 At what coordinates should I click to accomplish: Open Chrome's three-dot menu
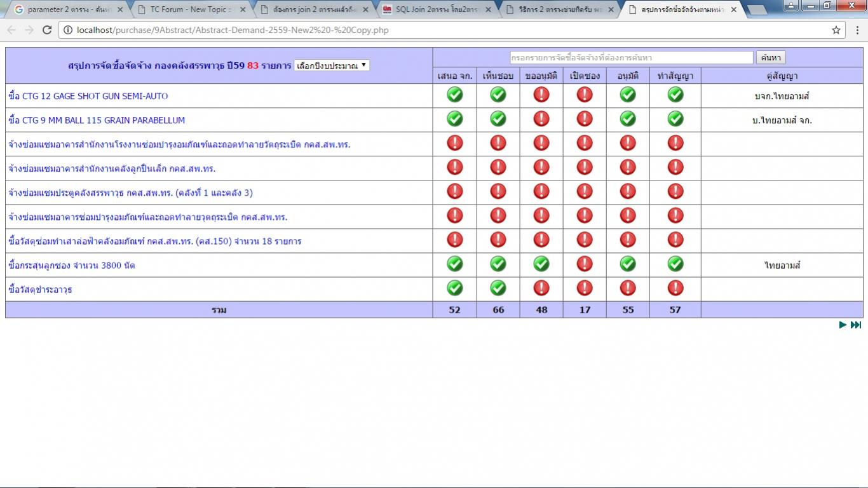click(857, 30)
